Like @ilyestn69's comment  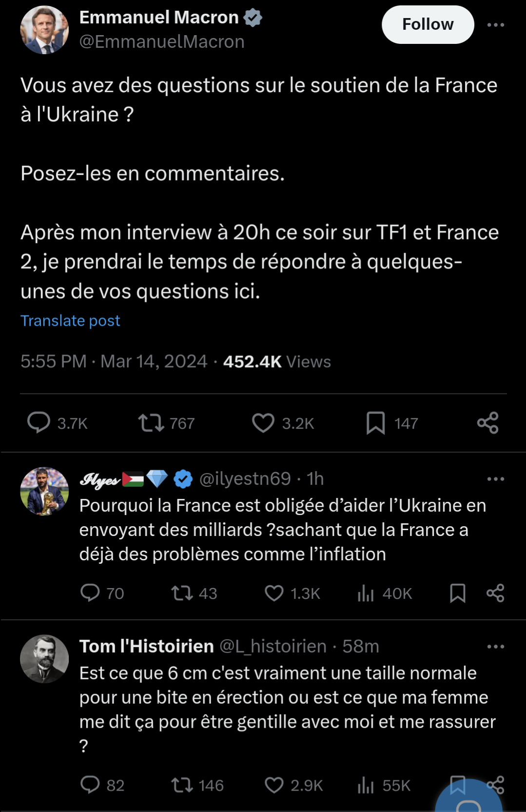274,593
